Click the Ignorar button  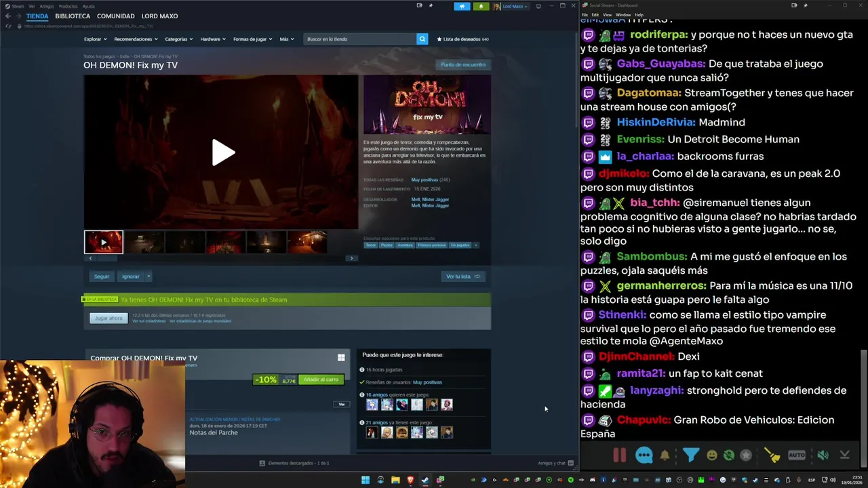pyautogui.click(x=130, y=276)
